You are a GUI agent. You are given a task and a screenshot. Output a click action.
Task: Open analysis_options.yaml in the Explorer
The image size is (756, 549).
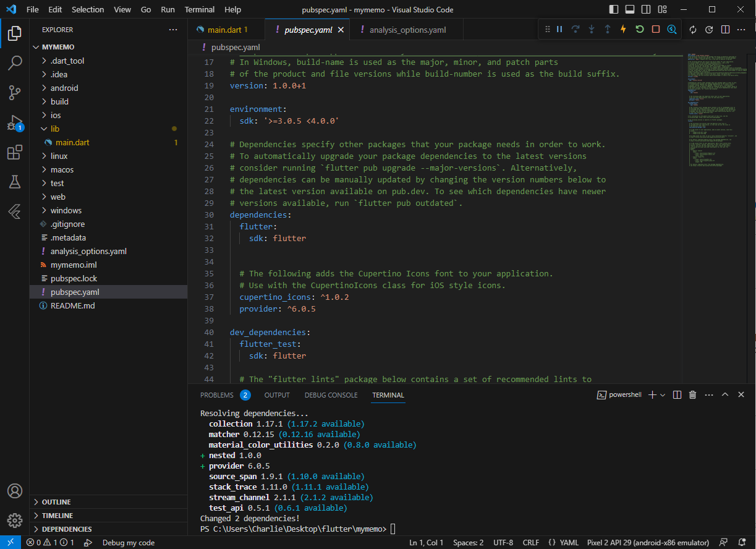coord(108,251)
